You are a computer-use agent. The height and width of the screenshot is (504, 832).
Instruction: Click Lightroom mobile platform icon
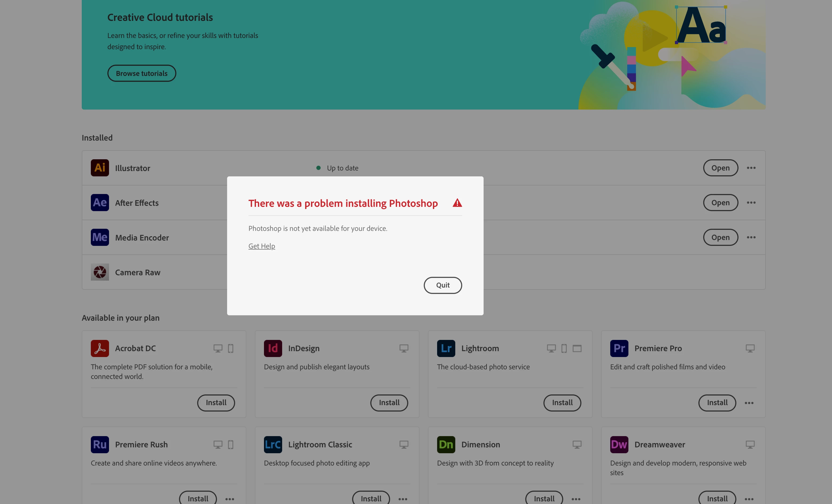(x=564, y=348)
